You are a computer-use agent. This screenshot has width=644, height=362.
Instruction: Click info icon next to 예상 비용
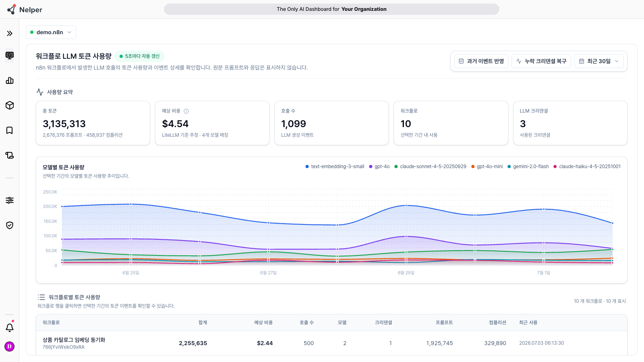(x=186, y=111)
